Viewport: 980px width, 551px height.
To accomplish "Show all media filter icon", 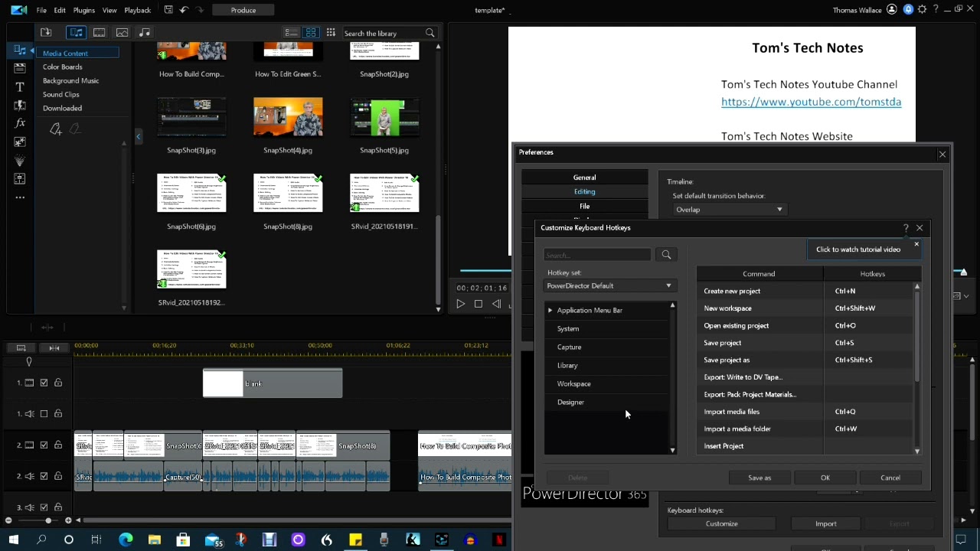I will click(x=76, y=32).
